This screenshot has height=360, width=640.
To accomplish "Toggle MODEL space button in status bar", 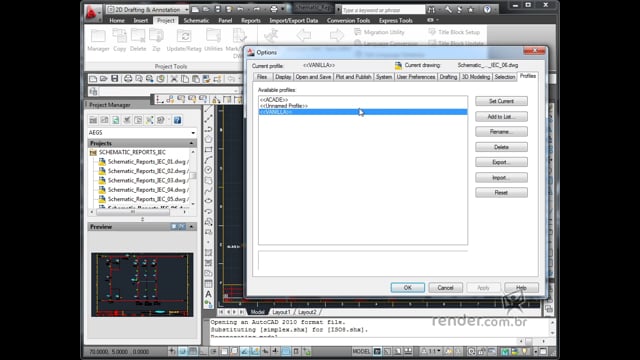I will point(361,351).
